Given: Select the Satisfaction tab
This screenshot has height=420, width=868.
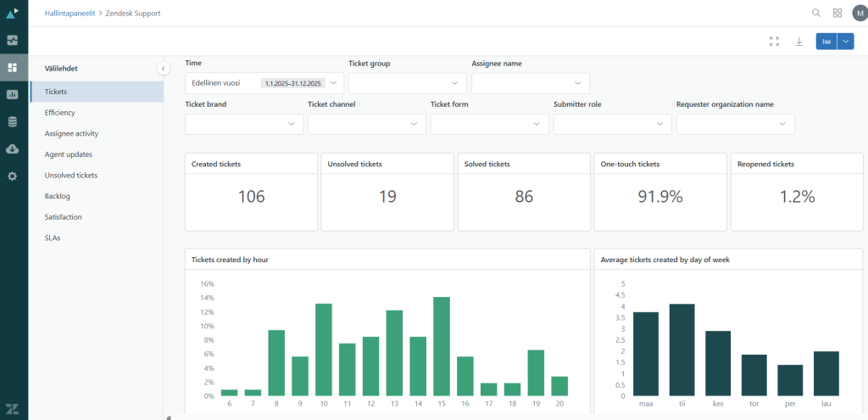Looking at the screenshot, I should click(63, 217).
